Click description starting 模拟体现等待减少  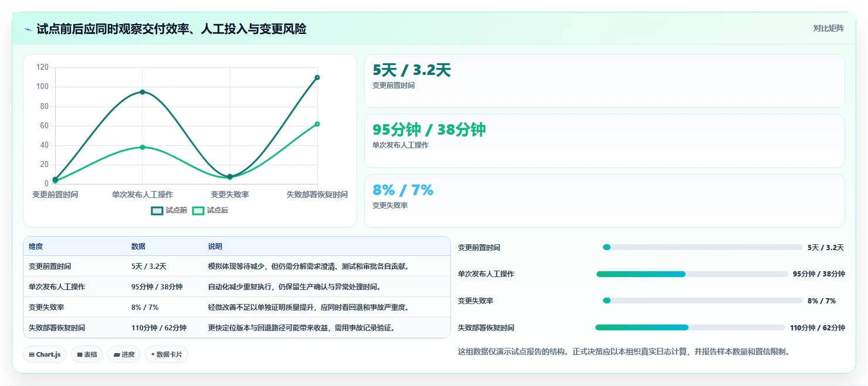tap(308, 267)
